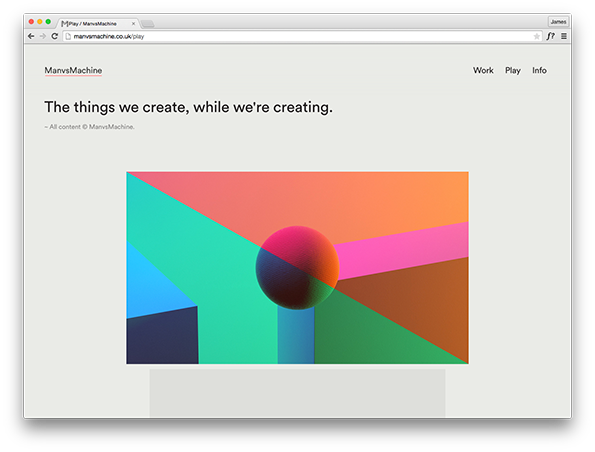Screen dimensions: 595x452
Task: Bookmark the page with the star icon
Action: click(x=536, y=36)
